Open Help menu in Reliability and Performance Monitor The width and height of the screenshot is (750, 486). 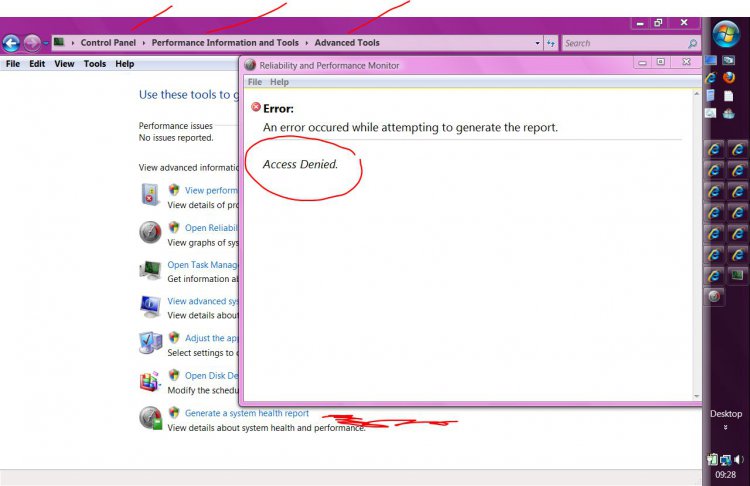[279, 82]
